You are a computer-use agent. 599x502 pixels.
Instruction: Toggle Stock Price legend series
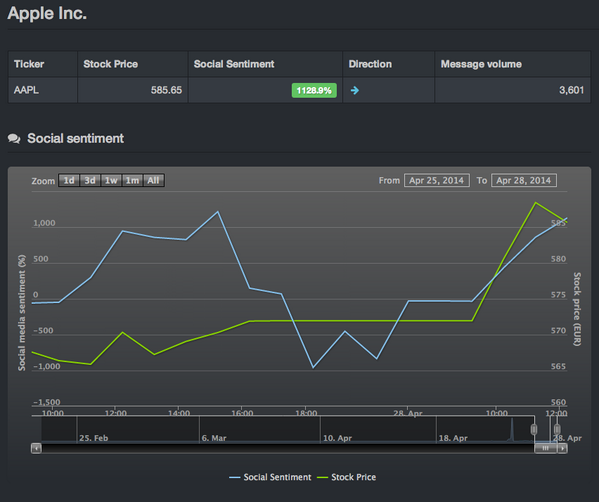pyautogui.click(x=346, y=477)
